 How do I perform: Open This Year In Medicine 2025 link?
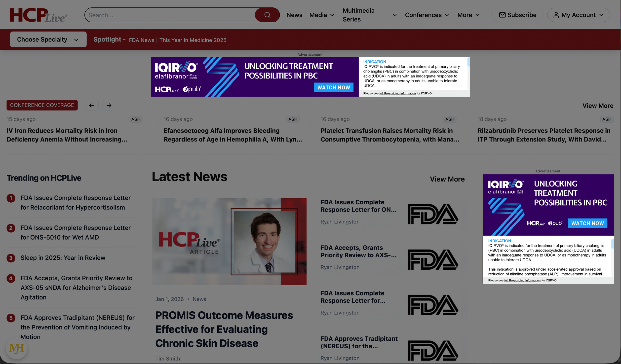click(x=193, y=40)
